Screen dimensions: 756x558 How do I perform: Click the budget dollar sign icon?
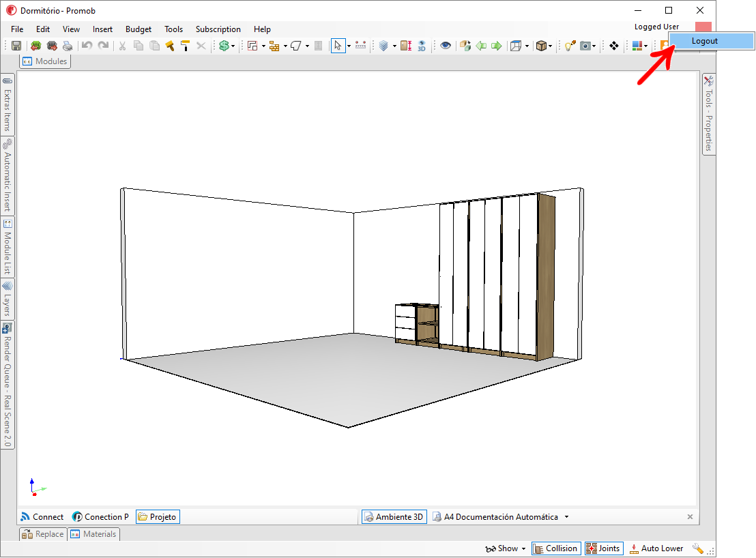(x=224, y=46)
